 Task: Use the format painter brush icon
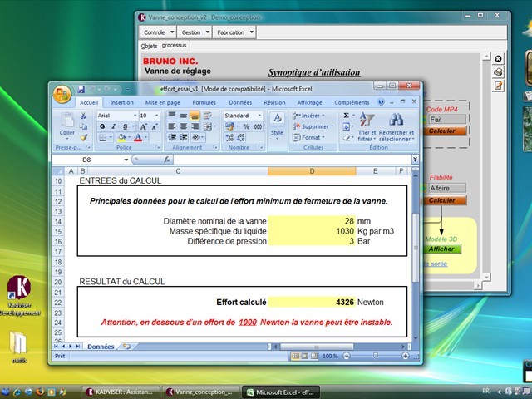pos(83,137)
